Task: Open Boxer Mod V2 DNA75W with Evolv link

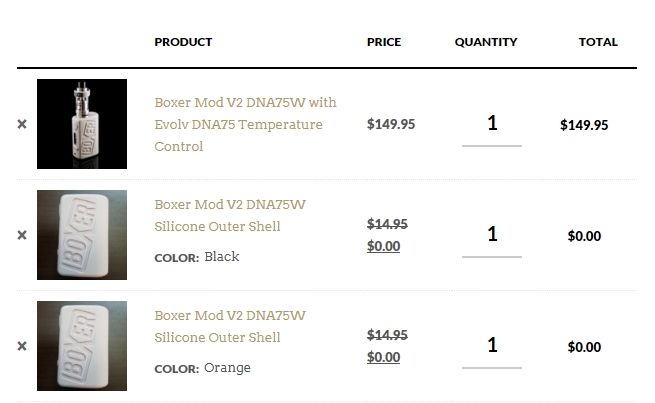Action: pos(245,124)
